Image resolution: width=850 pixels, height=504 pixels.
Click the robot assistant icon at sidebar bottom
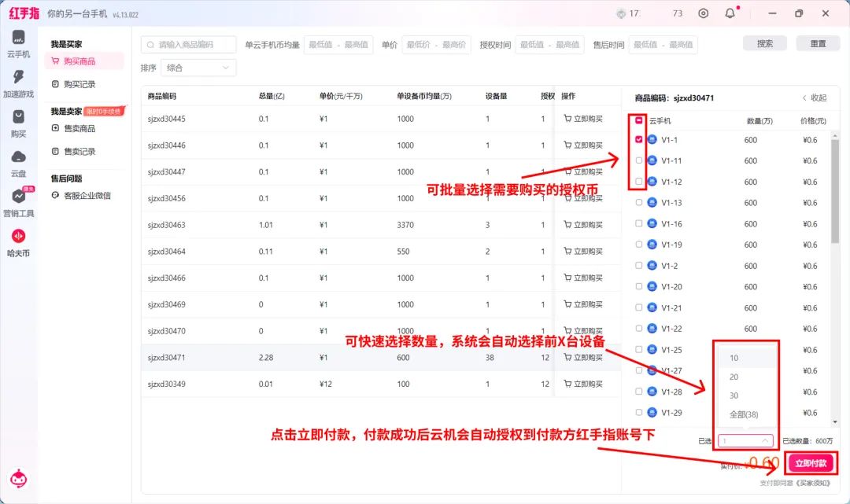tap(18, 479)
